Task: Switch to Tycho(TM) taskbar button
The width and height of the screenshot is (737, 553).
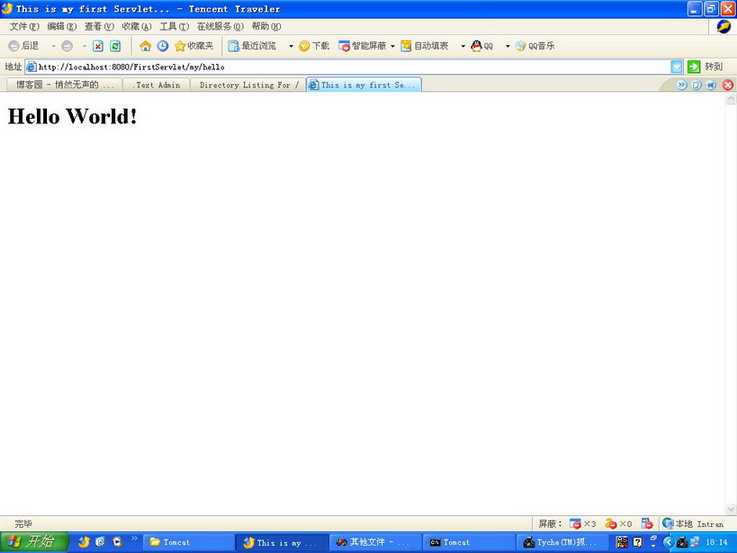Action: pos(562,542)
